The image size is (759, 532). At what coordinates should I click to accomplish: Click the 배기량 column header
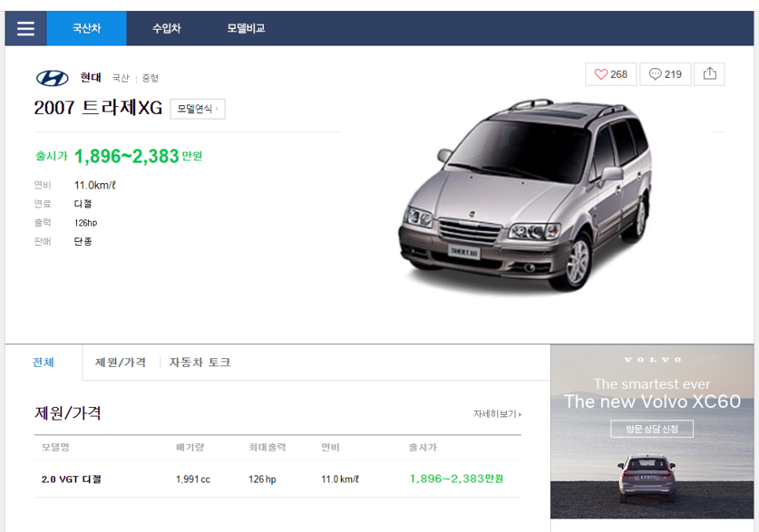[190, 447]
